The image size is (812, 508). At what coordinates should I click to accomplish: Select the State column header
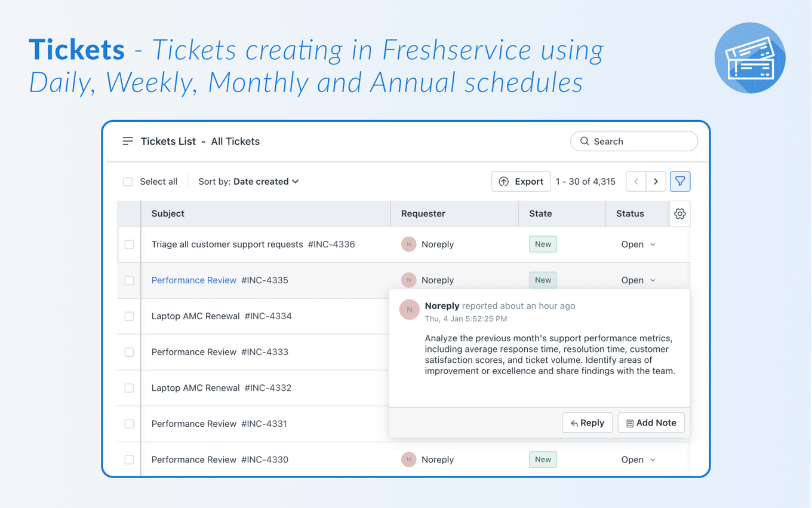540,213
